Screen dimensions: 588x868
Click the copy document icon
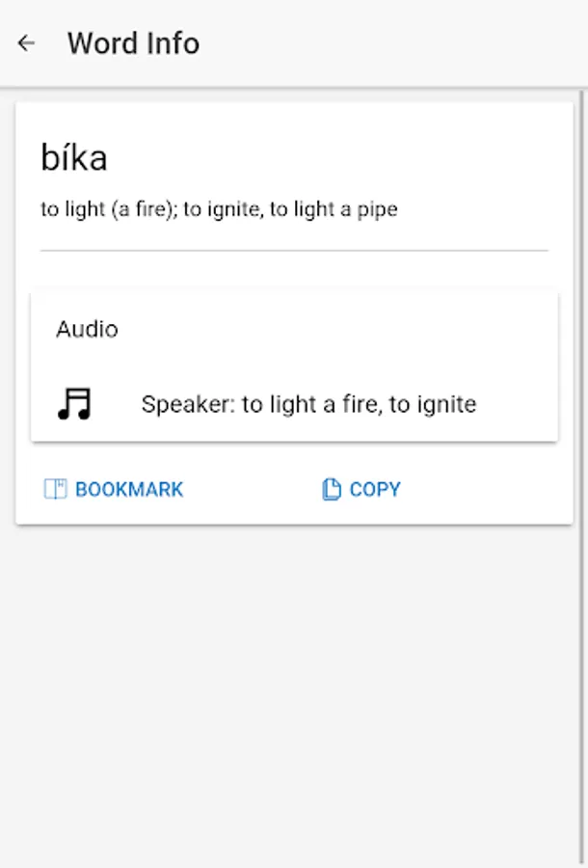[332, 489]
